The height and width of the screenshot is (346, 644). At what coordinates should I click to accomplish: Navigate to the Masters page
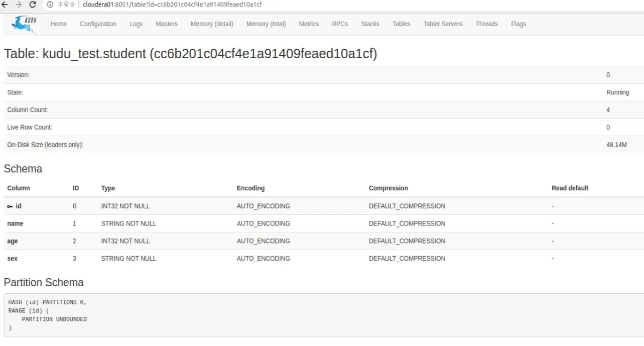167,24
